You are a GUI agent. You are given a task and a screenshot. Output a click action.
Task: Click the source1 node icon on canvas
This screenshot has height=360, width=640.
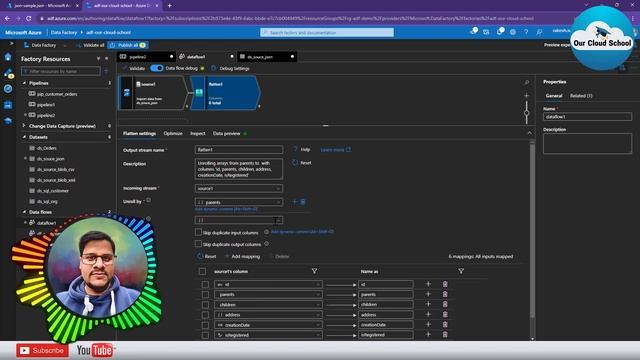coord(127,93)
